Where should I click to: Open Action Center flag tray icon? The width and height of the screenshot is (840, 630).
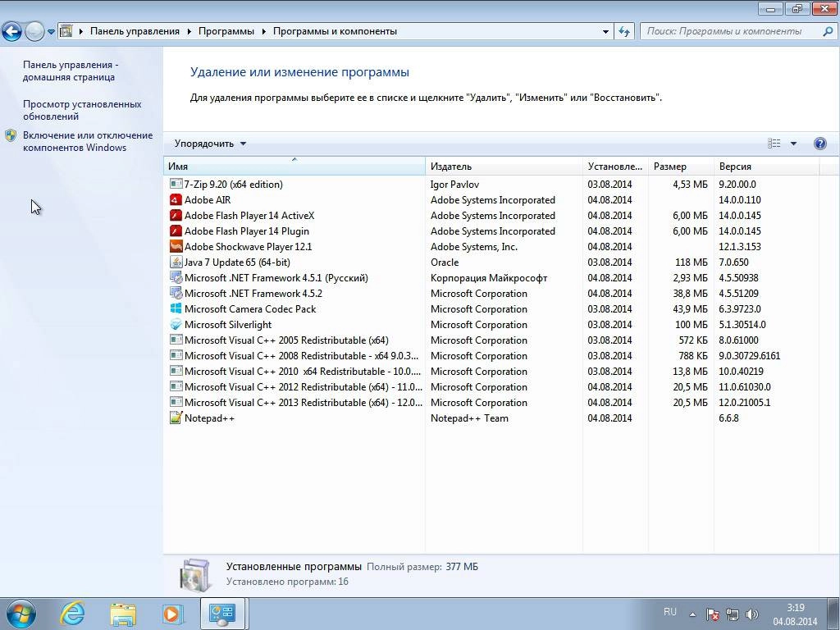pyautogui.click(x=713, y=614)
